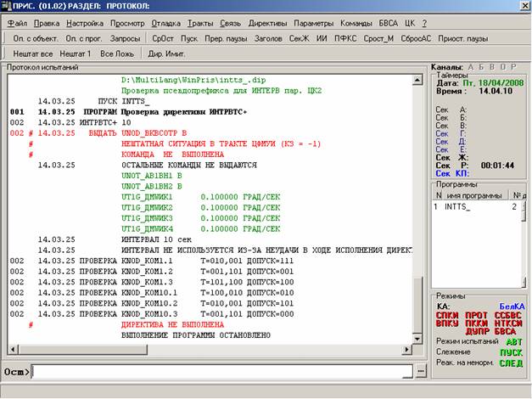The width and height of the screenshot is (532, 399).
Task: Click the Пуск toolbar button
Action: click(189, 39)
